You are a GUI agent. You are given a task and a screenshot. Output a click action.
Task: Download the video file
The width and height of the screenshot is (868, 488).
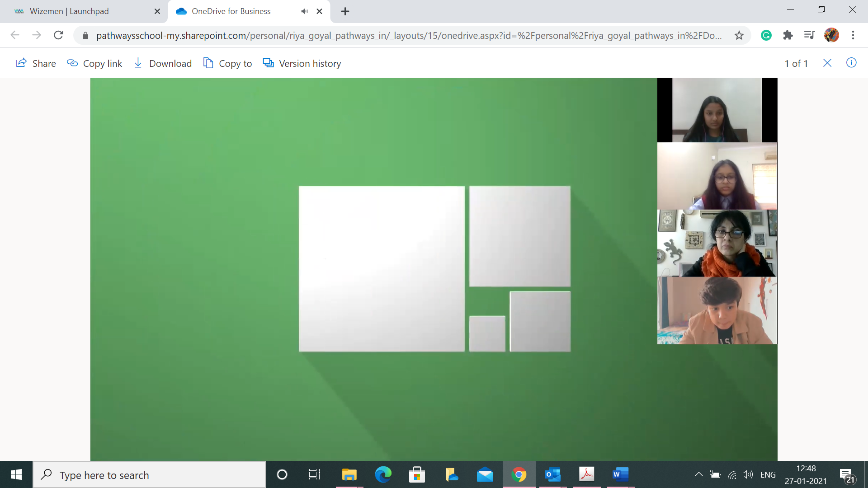(163, 63)
